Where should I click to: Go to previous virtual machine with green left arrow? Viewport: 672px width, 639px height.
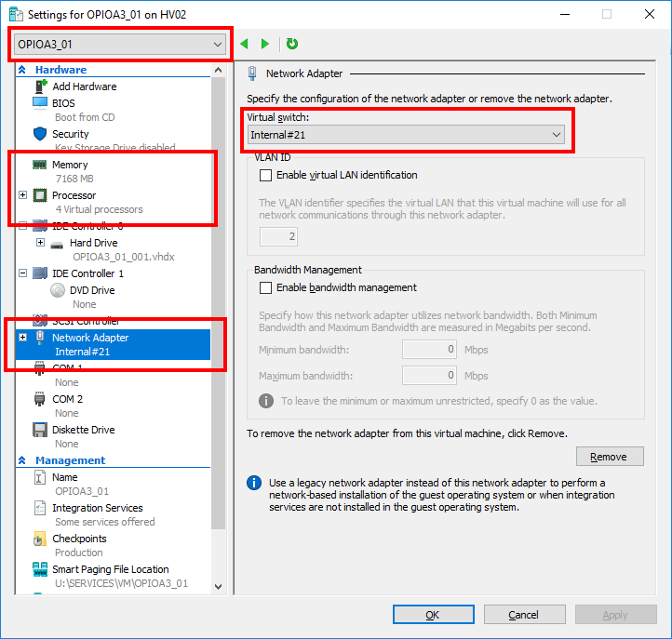click(x=244, y=44)
